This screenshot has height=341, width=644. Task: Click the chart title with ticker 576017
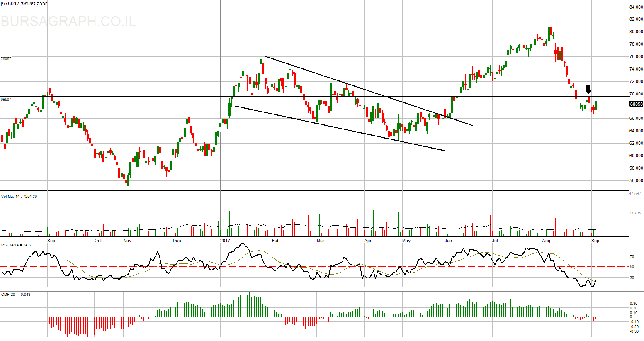coord(25,4)
